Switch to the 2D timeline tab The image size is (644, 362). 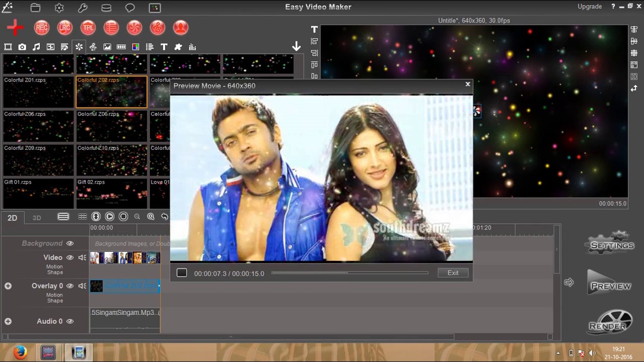pos(12,218)
